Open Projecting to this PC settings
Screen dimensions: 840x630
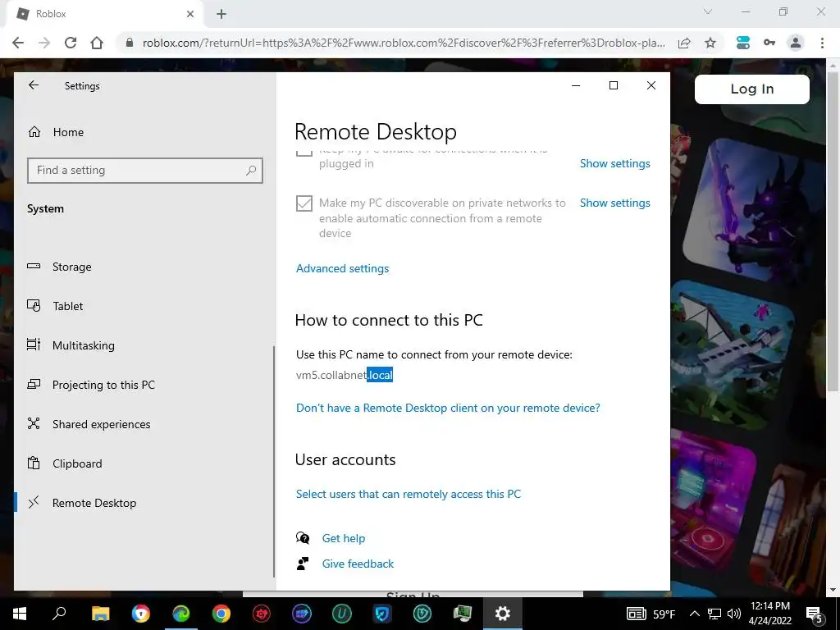103,385
